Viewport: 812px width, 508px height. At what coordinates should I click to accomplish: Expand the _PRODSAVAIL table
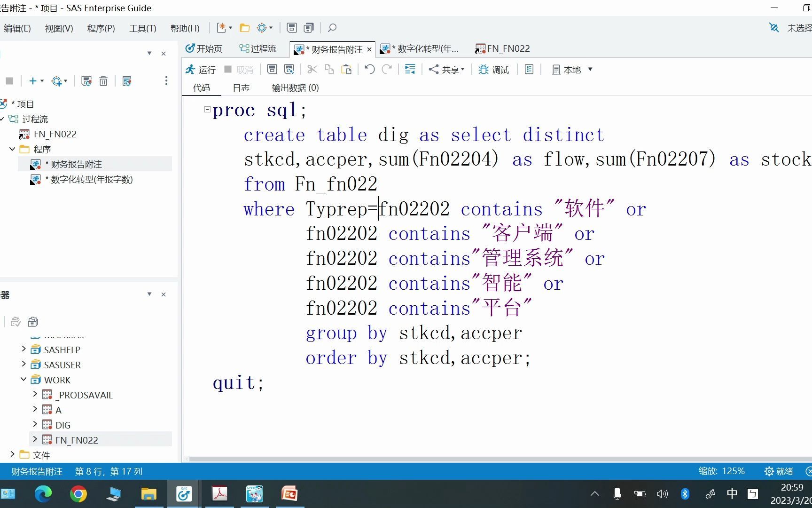pos(35,394)
